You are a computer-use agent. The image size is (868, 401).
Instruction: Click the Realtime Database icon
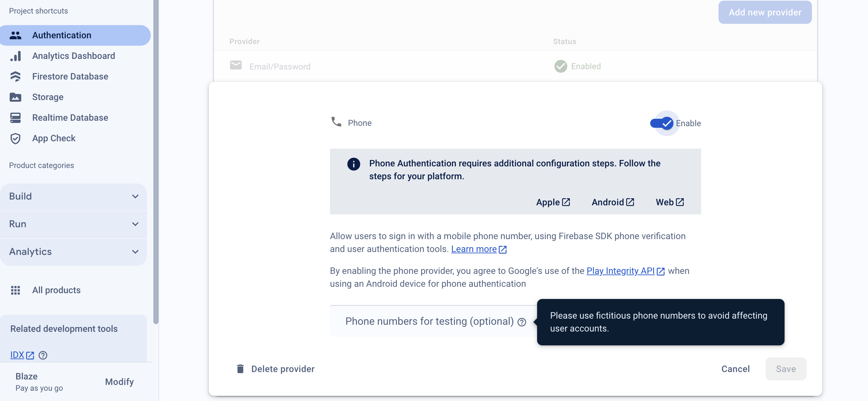[15, 117]
